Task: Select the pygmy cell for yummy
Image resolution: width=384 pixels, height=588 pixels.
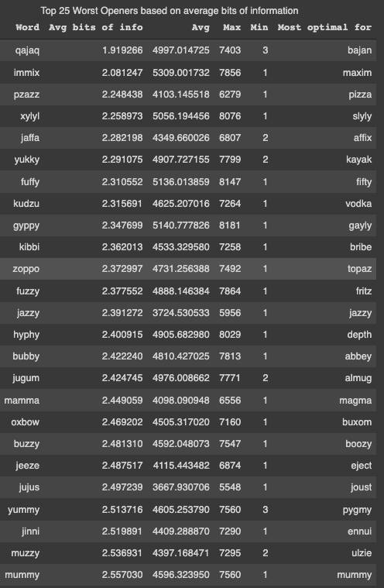Action: (x=358, y=510)
